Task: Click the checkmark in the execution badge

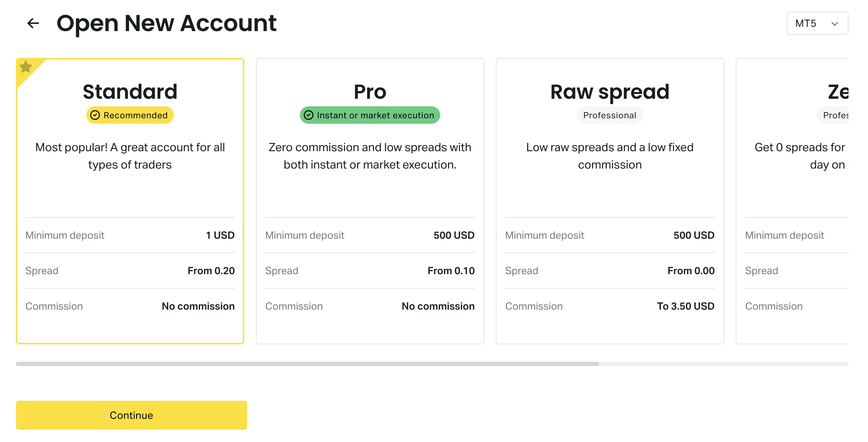Action: pos(309,115)
